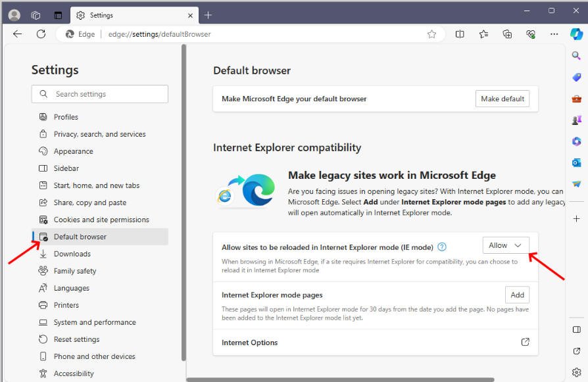Image resolution: width=588 pixels, height=382 pixels.
Task: Close the Settings tab
Action: tap(190, 15)
